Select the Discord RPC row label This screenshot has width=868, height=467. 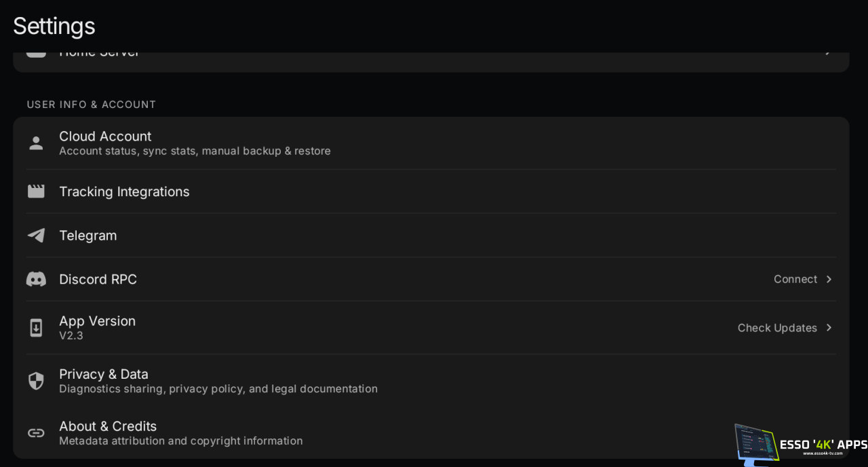[x=98, y=279]
